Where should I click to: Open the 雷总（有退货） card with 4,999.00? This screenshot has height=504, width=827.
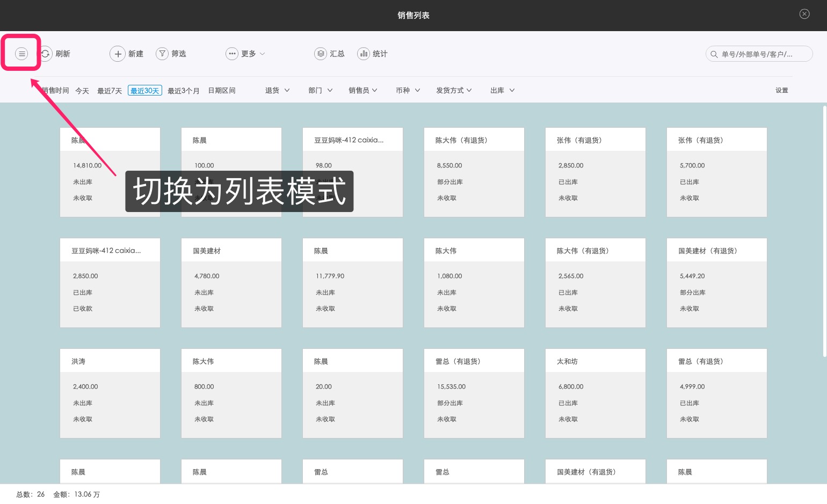click(x=717, y=393)
